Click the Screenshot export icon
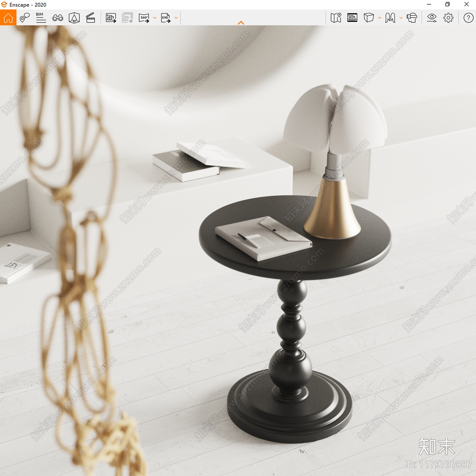This screenshot has width=476, height=476. tap(111, 18)
